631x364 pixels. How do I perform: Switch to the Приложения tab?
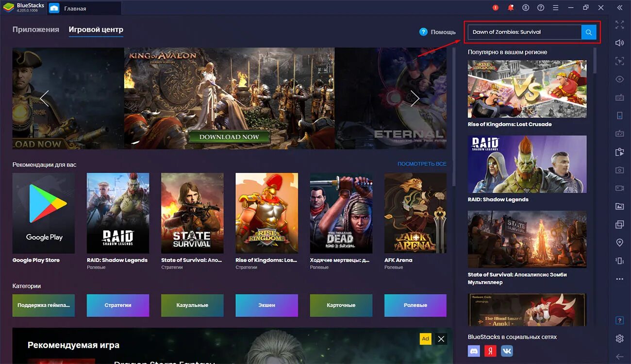(36, 29)
